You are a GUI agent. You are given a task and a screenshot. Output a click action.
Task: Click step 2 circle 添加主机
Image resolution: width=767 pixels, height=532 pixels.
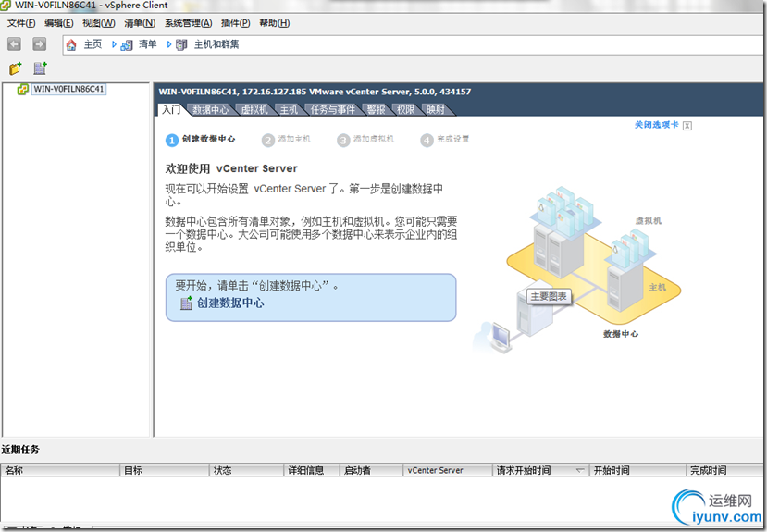267,141
